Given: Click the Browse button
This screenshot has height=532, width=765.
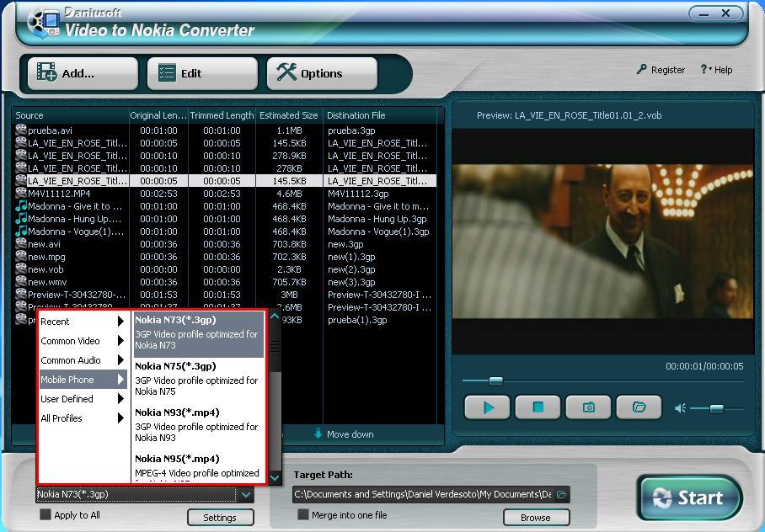Looking at the screenshot, I should coord(536,518).
